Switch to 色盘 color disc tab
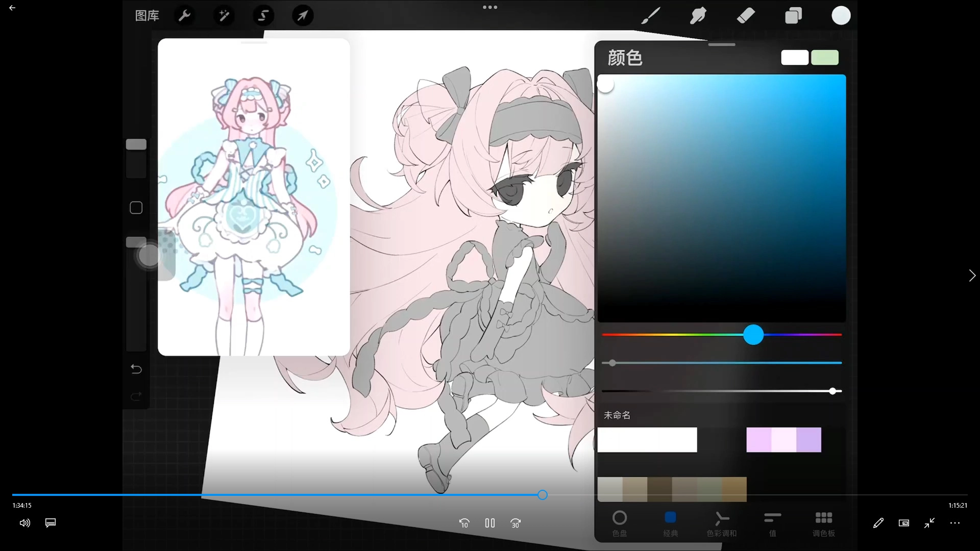This screenshot has height=551, width=980. point(620,523)
